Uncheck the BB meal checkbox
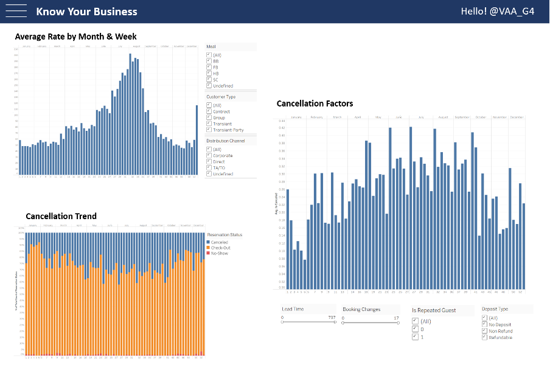 click(209, 61)
